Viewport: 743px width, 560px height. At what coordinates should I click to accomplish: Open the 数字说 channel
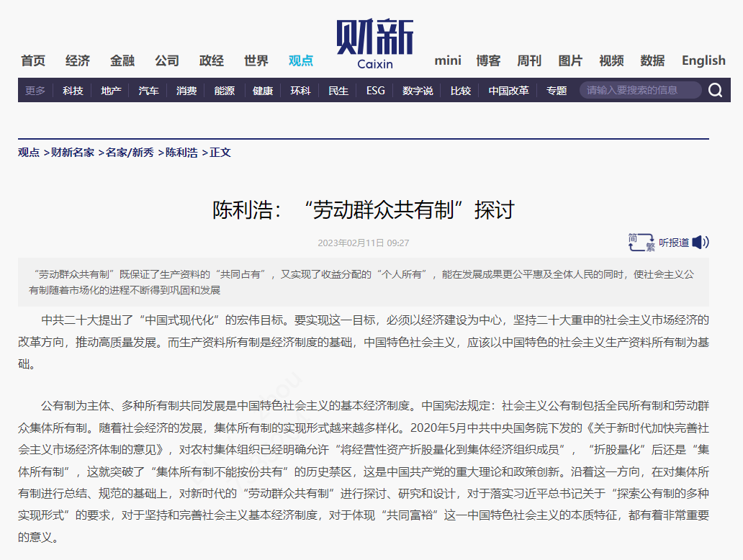pos(417,90)
